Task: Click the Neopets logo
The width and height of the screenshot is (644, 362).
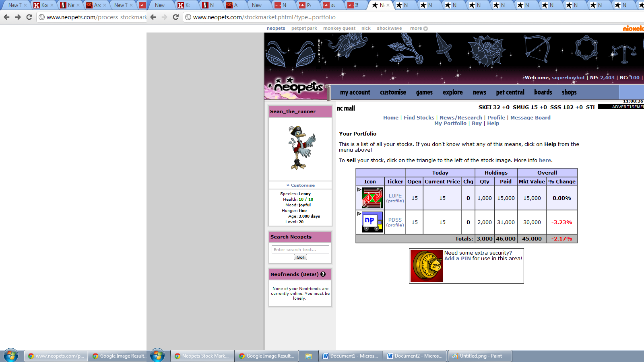Action: [298, 86]
